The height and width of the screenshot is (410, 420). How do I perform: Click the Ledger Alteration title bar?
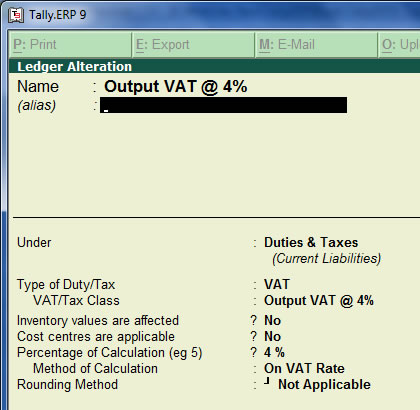[x=214, y=66]
